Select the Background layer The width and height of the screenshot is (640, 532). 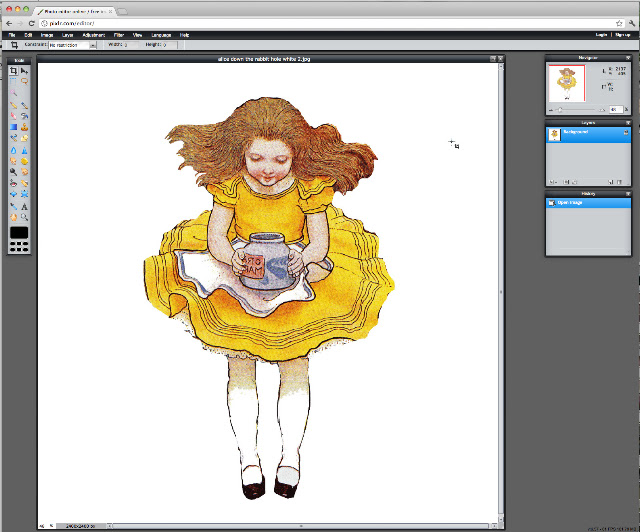(588, 135)
